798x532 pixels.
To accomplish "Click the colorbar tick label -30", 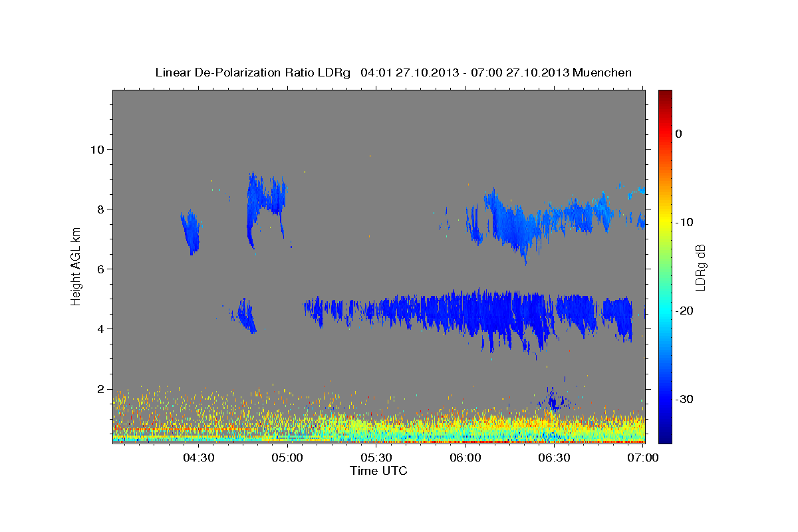I will (x=684, y=399).
